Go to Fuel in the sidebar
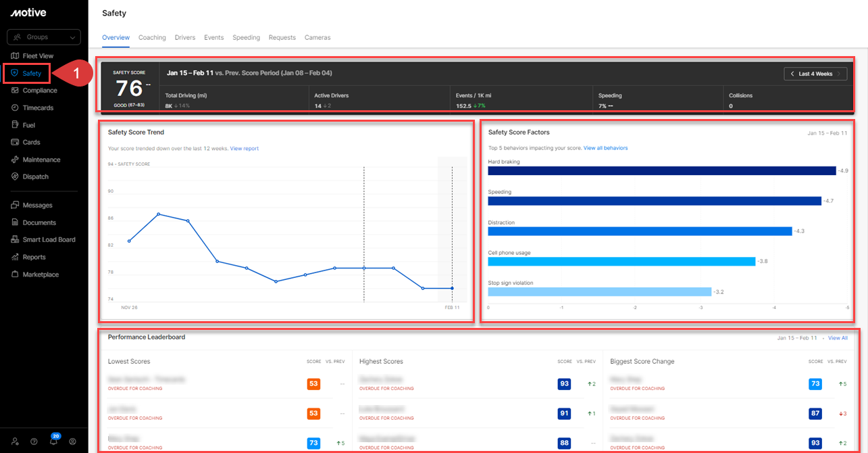Screen dimensions: 868x453 [28, 125]
